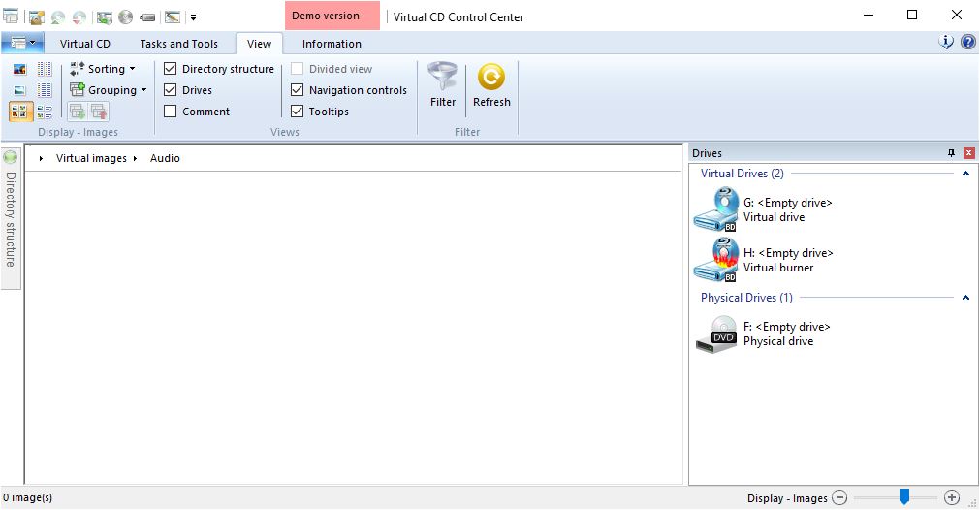Pin the Drives panel
980x510 pixels.
(951, 153)
